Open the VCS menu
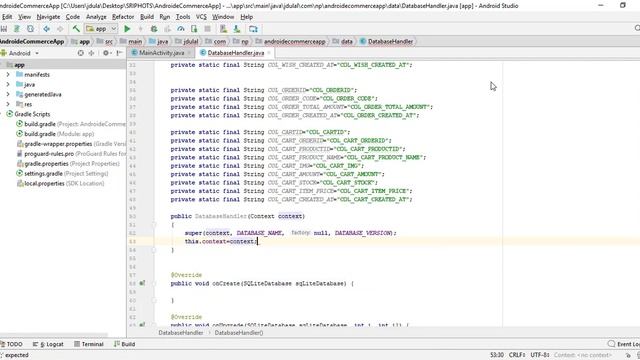Viewport: 640px width, 360px height. click(x=201, y=17)
